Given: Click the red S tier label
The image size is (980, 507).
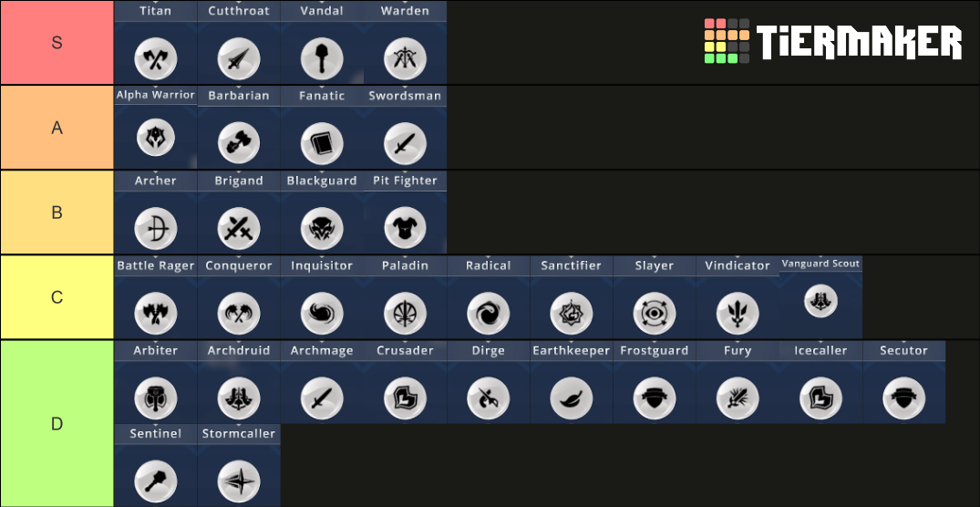Looking at the screenshot, I should click(x=57, y=43).
